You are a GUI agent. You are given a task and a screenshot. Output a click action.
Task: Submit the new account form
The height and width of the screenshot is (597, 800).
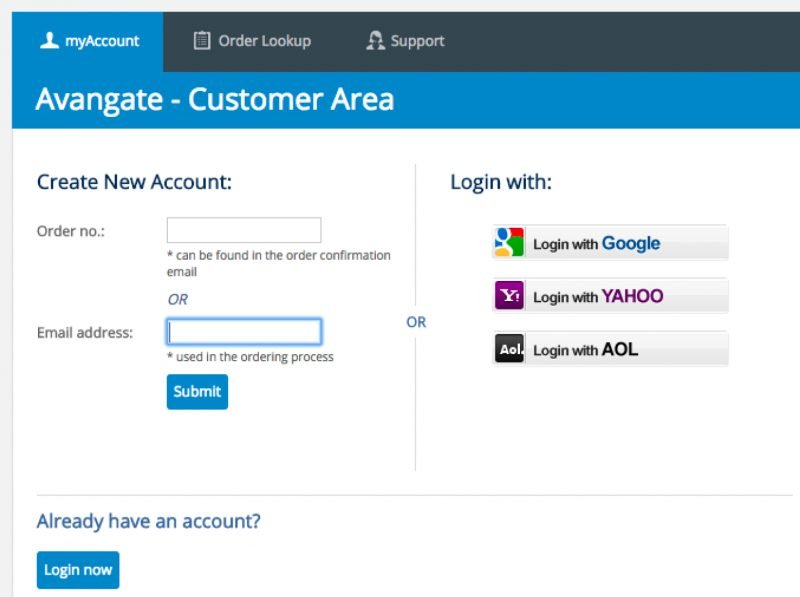pos(197,392)
